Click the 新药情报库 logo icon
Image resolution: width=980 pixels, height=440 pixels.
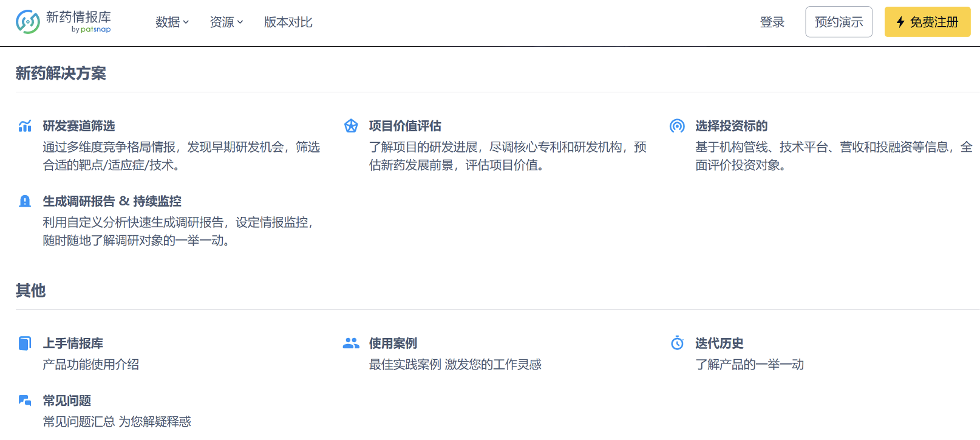28,22
